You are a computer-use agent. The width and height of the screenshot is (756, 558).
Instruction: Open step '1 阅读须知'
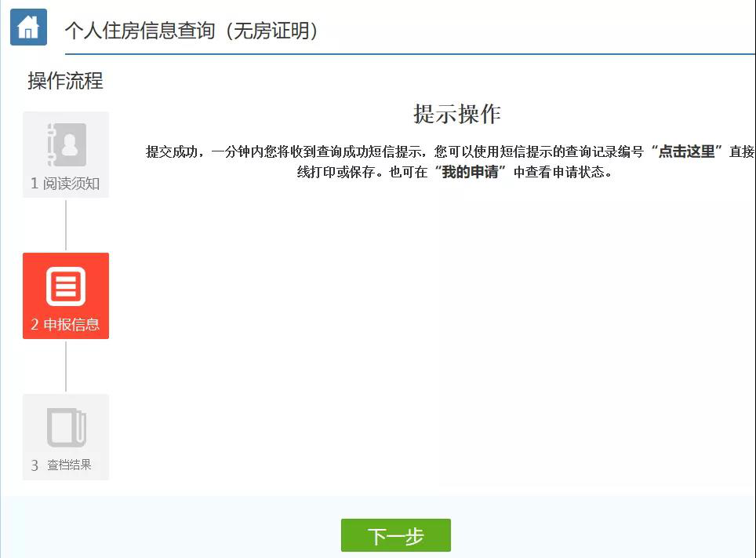click(x=66, y=155)
